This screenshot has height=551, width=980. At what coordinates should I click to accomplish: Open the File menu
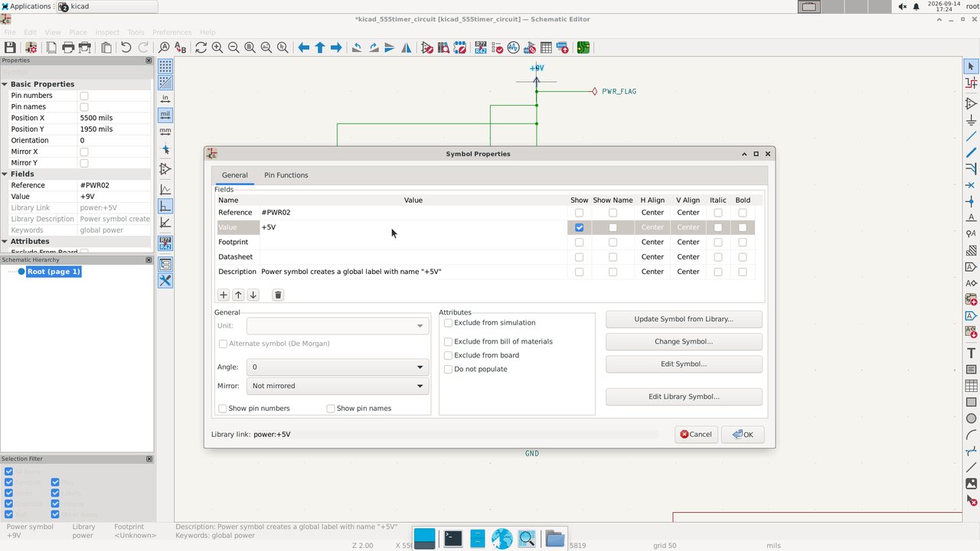(x=9, y=32)
